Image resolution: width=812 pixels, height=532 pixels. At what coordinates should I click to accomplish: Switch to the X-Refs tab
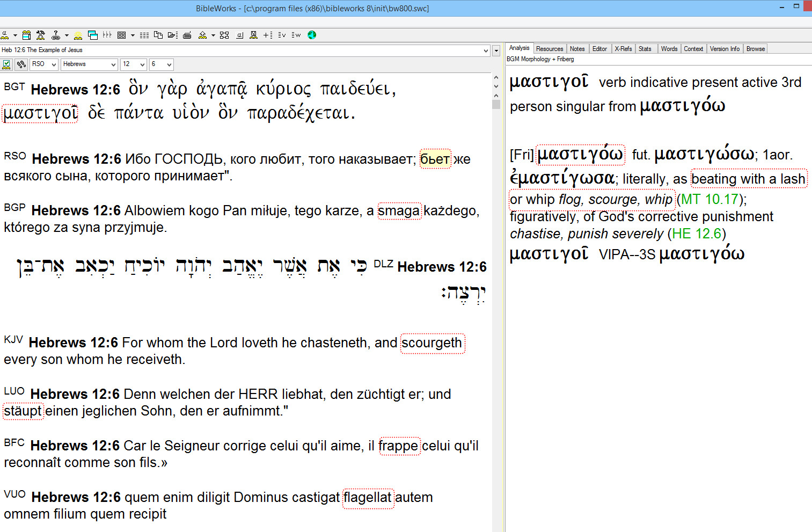[x=623, y=49]
